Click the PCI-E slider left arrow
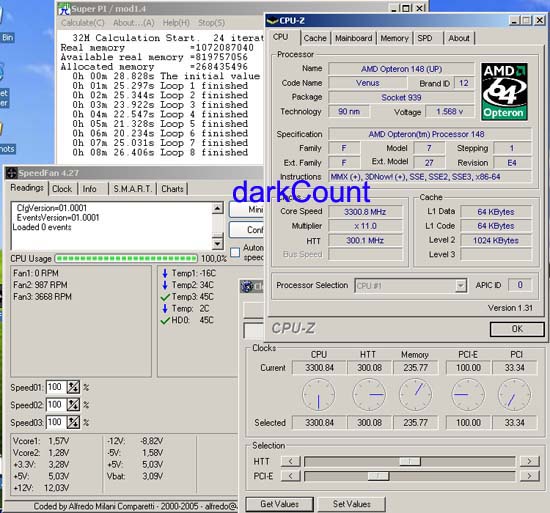This screenshot has height=513, width=550. [291, 476]
